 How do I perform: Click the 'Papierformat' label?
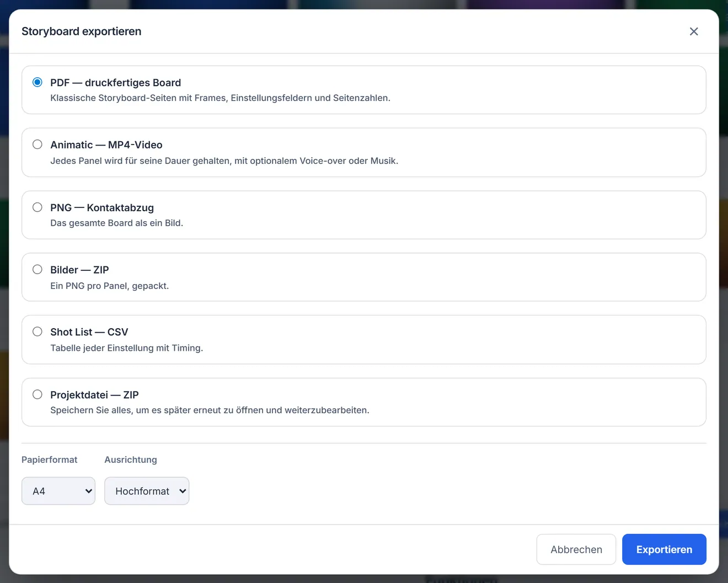tap(50, 460)
